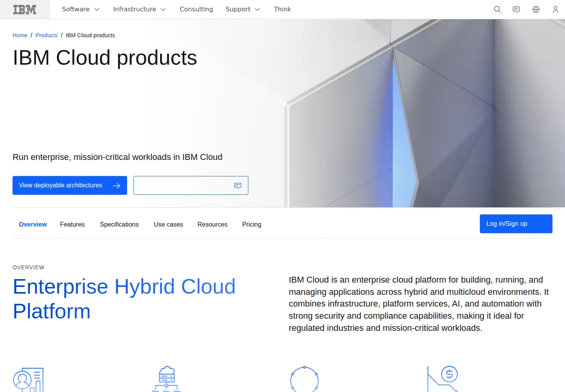Screen dimensions: 565x392
Task: Expand the Software menu
Action: [x=81, y=9]
